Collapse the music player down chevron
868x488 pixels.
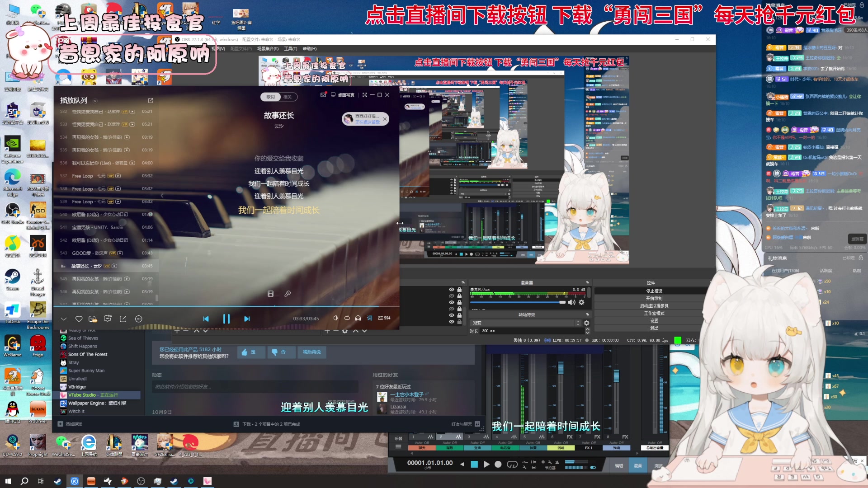click(x=64, y=319)
